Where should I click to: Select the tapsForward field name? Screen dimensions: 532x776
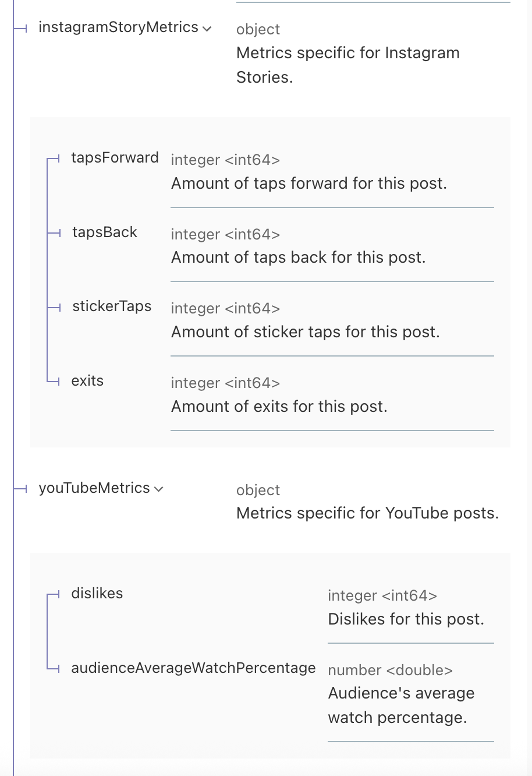pyautogui.click(x=115, y=158)
